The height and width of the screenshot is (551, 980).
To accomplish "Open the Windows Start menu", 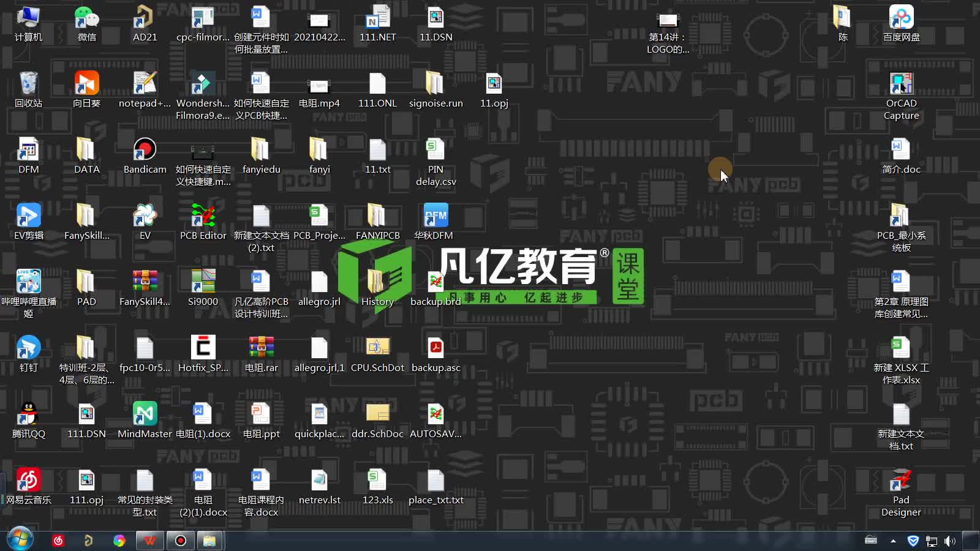I will point(20,540).
